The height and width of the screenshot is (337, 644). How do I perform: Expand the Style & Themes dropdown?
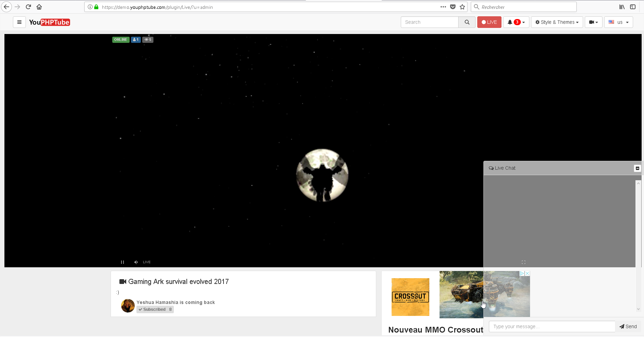557,22
